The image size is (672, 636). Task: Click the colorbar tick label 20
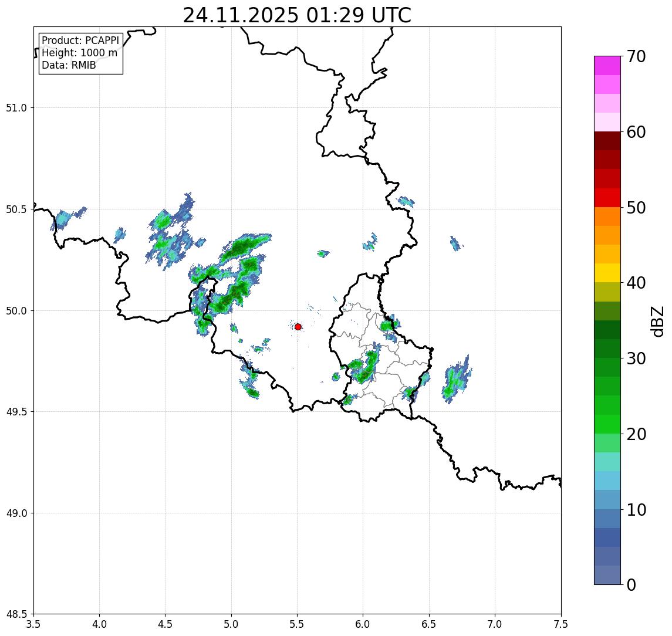636,434
